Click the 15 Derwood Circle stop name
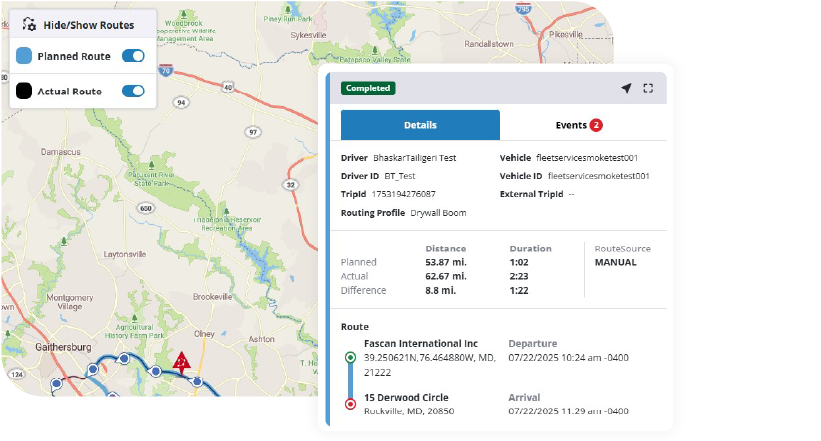 click(406, 397)
